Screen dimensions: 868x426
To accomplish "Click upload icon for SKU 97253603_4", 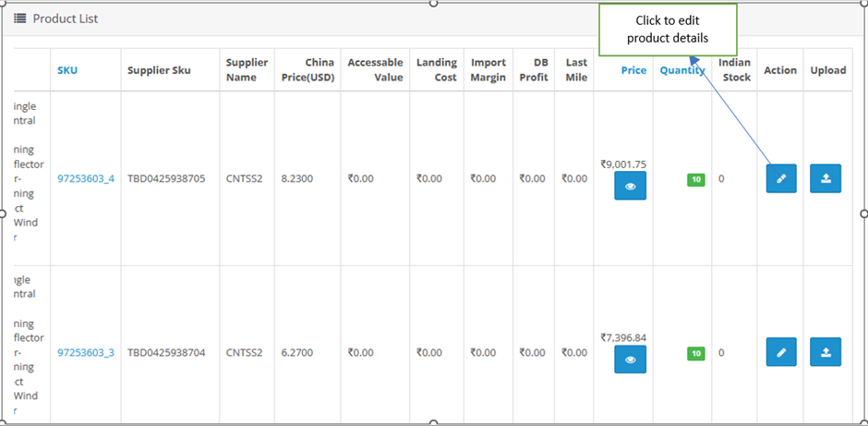I will tap(825, 178).
